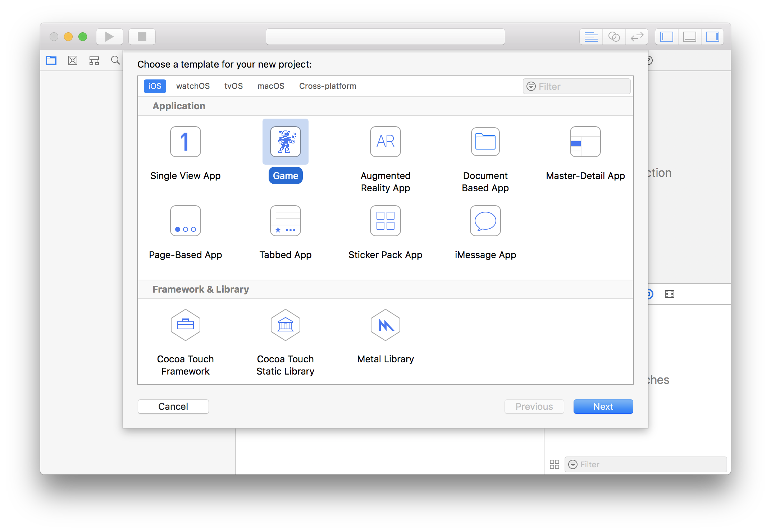Open the Find navigator magnifying glass
The height and width of the screenshot is (532, 771).
point(115,60)
